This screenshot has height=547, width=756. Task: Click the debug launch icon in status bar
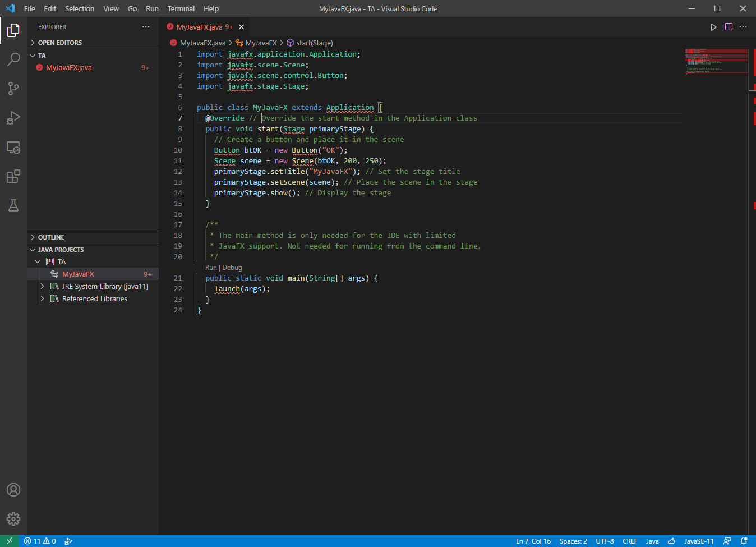(68, 541)
